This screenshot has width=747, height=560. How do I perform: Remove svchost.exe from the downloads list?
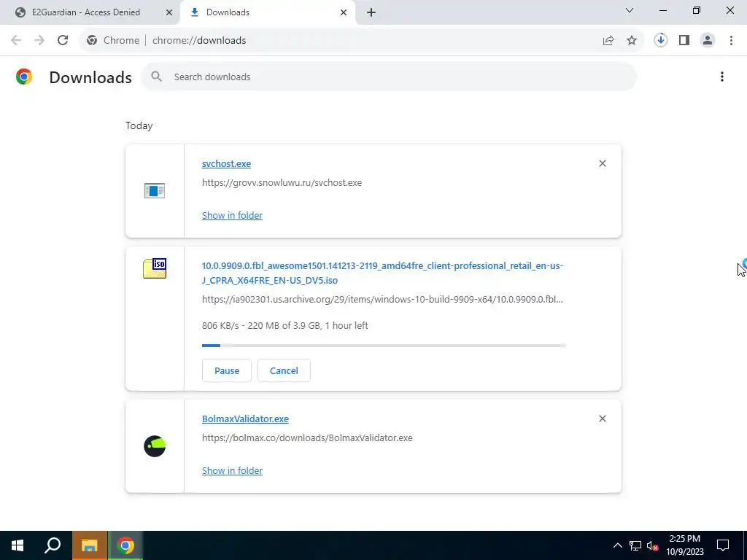pos(602,163)
